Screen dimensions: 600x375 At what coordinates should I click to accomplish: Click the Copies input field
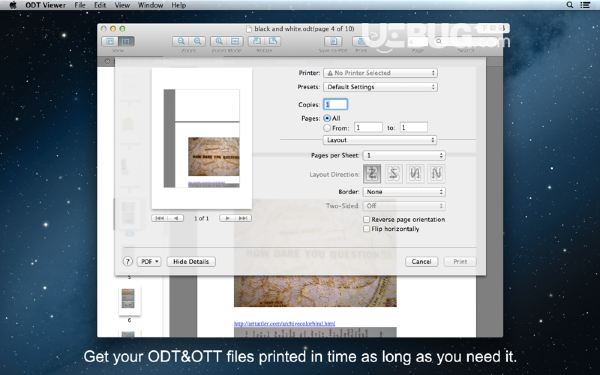pos(336,104)
